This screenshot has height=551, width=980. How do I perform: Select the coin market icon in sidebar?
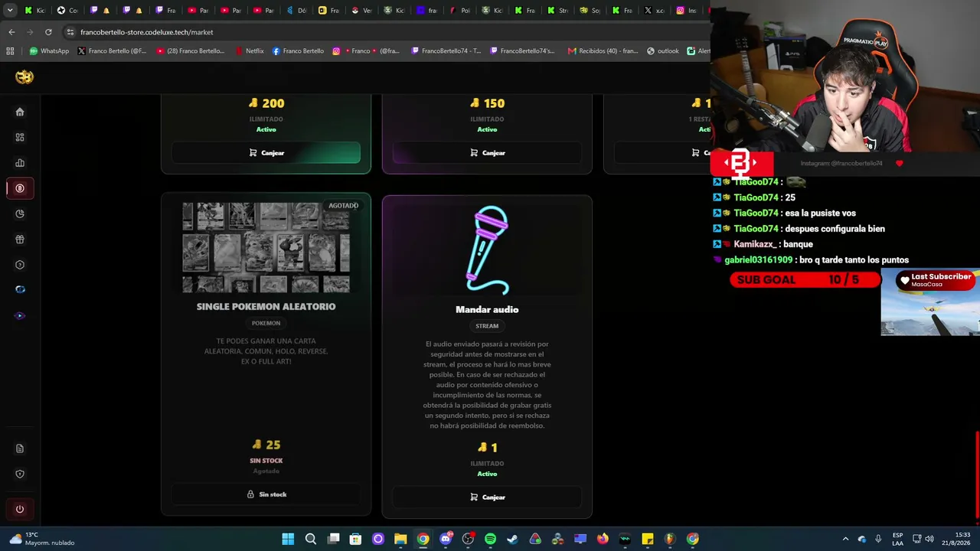pyautogui.click(x=20, y=188)
